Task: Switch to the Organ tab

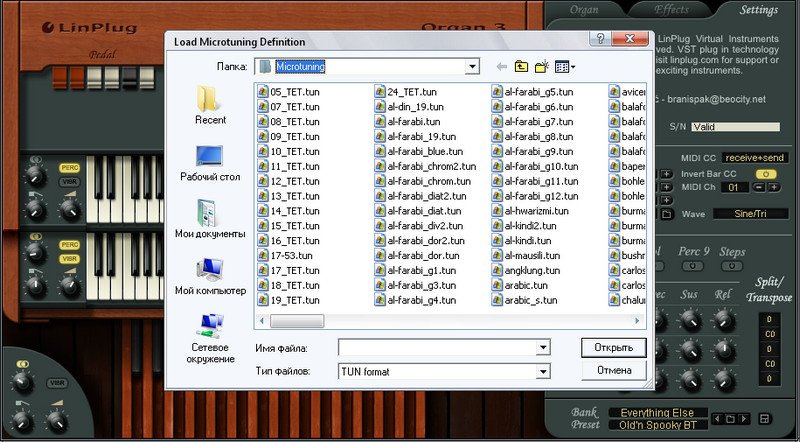Action: tap(584, 10)
